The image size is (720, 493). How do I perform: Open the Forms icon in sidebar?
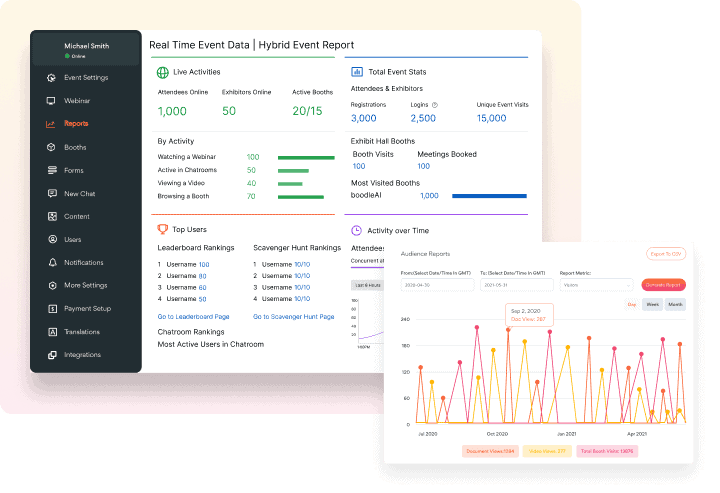click(x=51, y=170)
